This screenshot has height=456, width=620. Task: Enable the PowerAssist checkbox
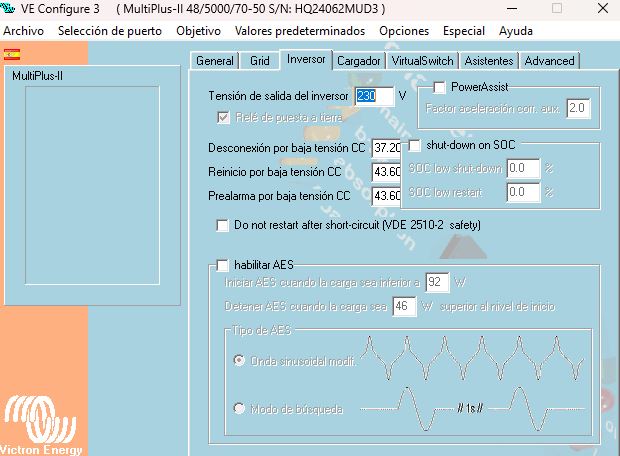pos(439,87)
